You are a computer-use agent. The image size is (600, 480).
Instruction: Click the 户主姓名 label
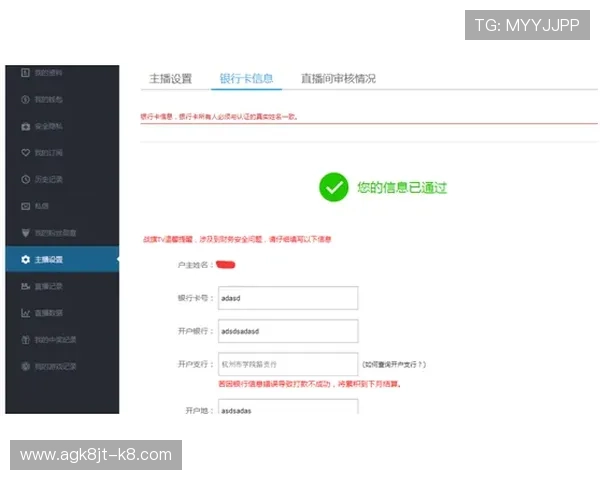point(195,265)
